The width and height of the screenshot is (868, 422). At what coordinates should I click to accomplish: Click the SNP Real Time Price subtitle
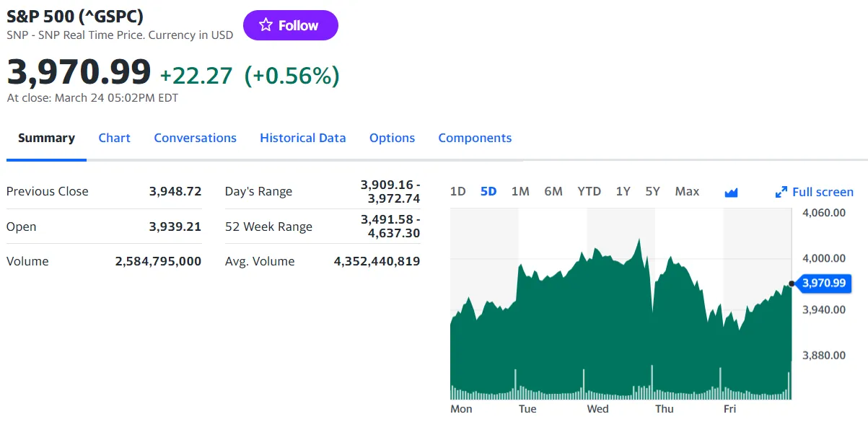tap(120, 35)
